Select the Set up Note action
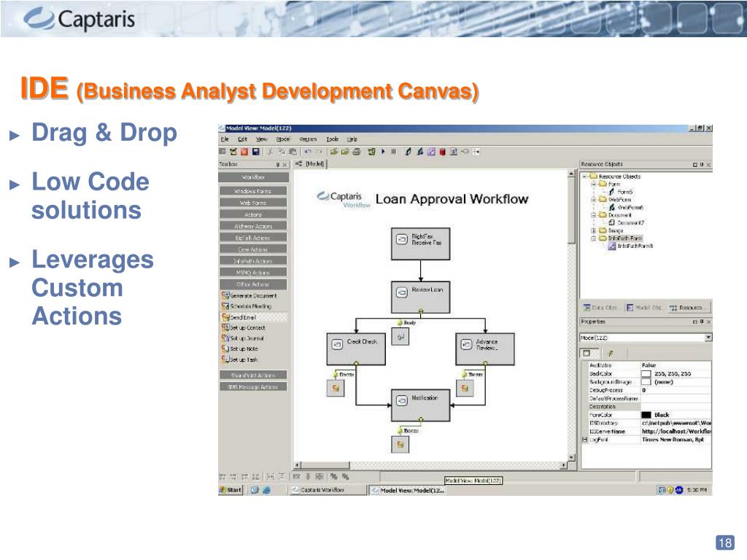 click(239, 349)
